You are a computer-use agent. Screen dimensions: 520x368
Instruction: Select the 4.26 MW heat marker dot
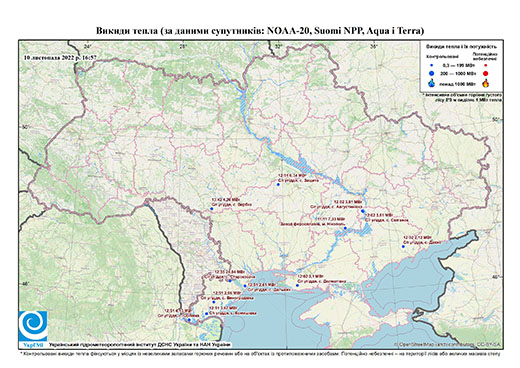[x=211, y=209]
